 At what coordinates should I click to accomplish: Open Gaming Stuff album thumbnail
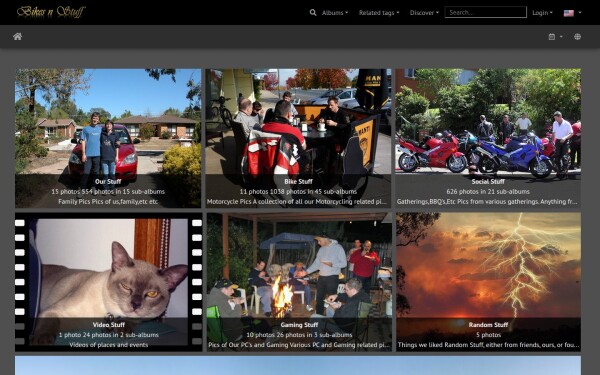tap(299, 282)
